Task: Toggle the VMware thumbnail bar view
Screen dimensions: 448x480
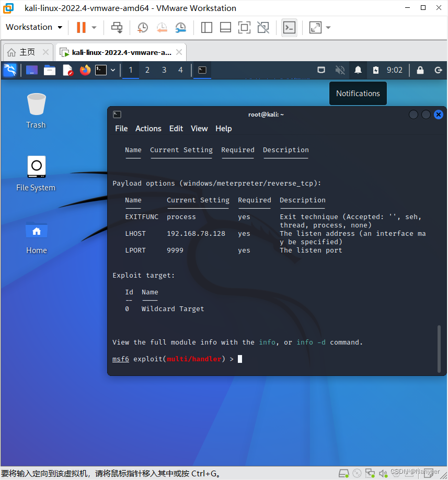Action: coord(225,27)
